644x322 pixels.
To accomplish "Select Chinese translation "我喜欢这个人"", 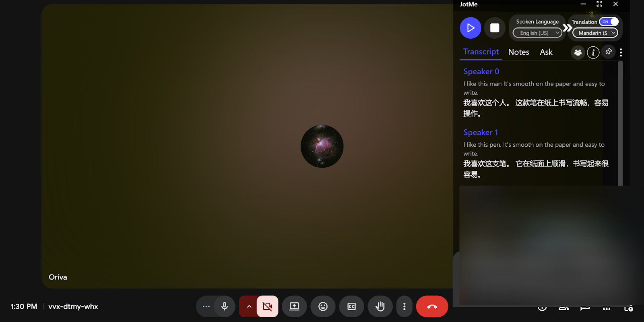I will [x=485, y=103].
